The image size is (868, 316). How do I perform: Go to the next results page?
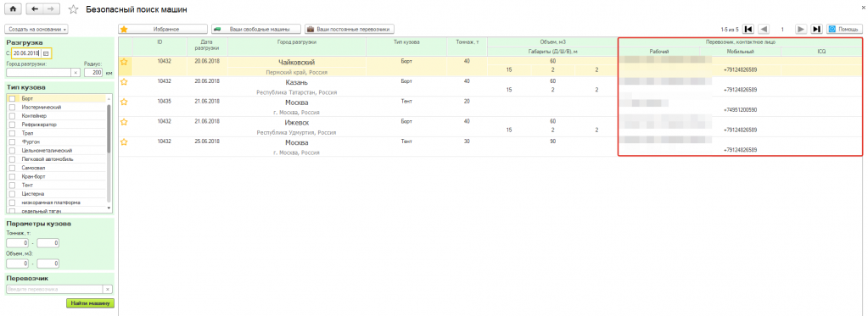pos(800,29)
